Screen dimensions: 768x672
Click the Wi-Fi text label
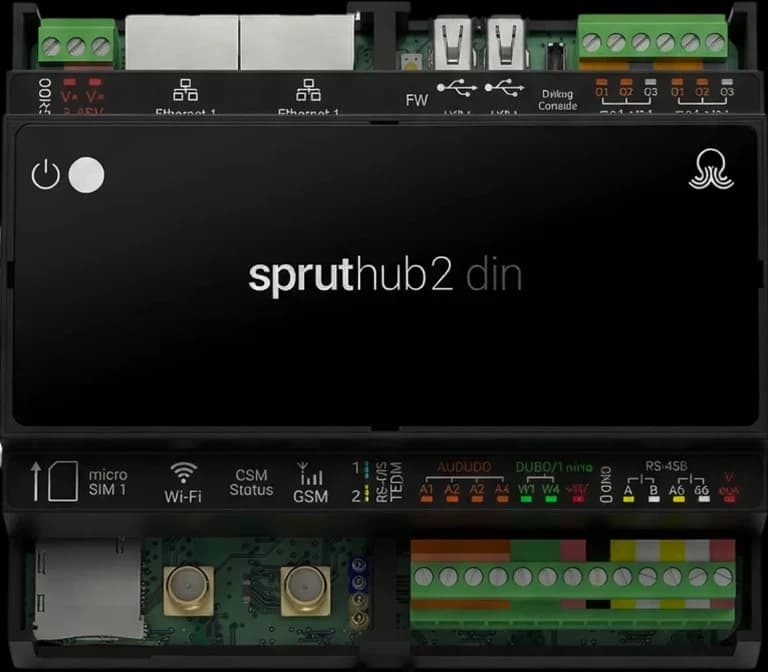pyautogui.click(x=183, y=497)
